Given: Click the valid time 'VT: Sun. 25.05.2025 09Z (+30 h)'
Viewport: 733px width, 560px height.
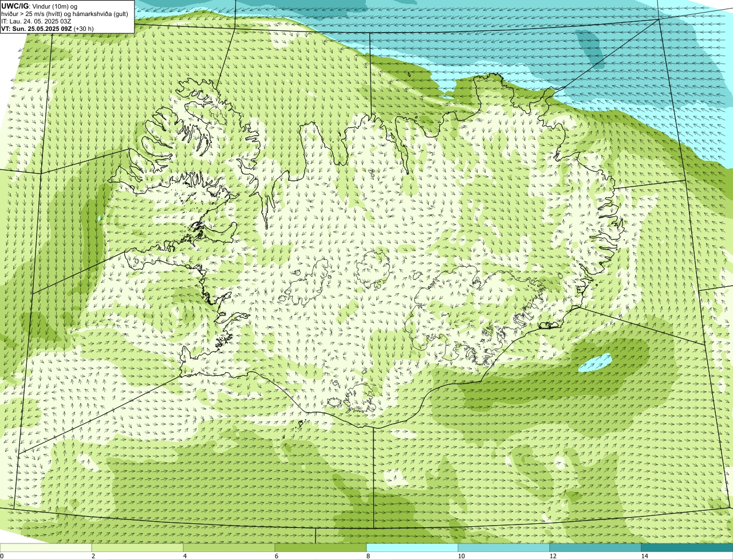Looking at the screenshot, I should 47,28.
